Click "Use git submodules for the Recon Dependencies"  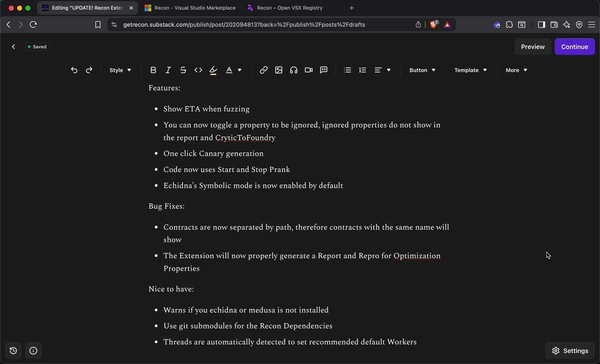(x=248, y=326)
